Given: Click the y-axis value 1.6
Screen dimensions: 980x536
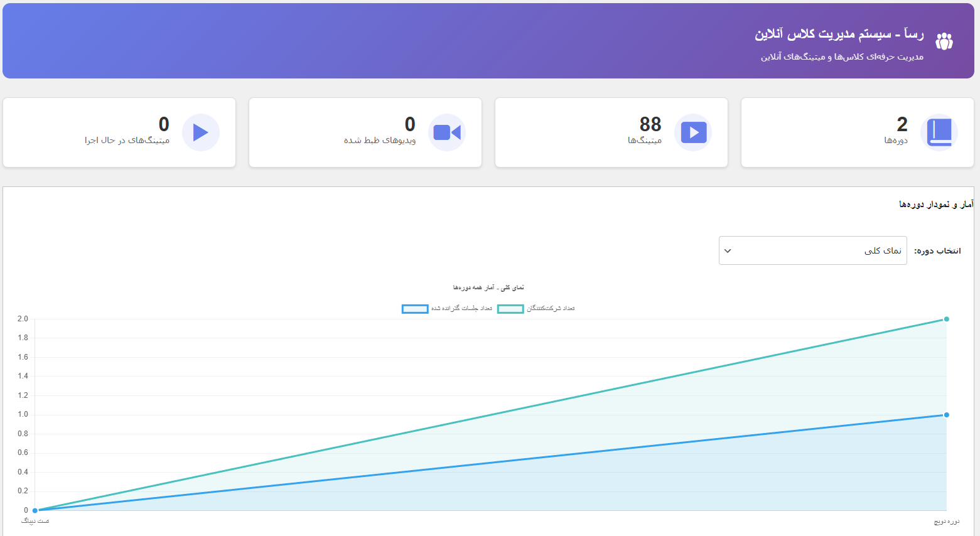Looking at the screenshot, I should click(23, 357).
